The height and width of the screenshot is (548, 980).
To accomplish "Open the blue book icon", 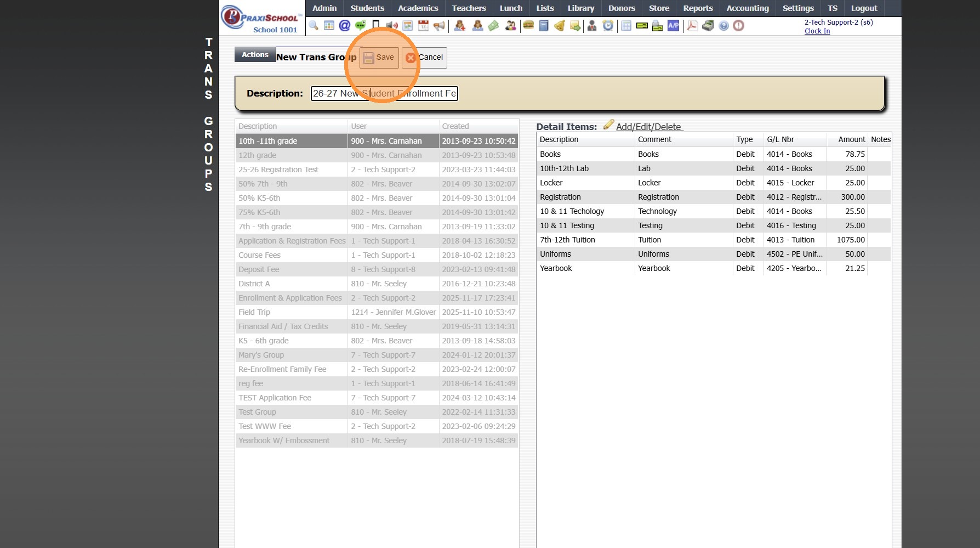I will (x=544, y=26).
